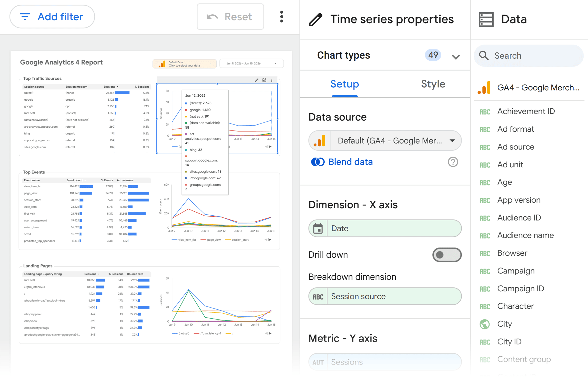Switch to the Style tab
This screenshot has height=379, width=588.
click(433, 84)
